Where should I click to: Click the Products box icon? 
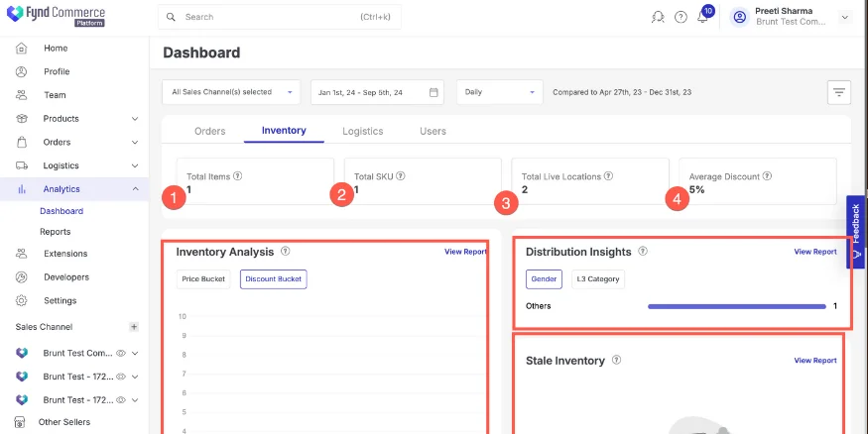tap(21, 118)
